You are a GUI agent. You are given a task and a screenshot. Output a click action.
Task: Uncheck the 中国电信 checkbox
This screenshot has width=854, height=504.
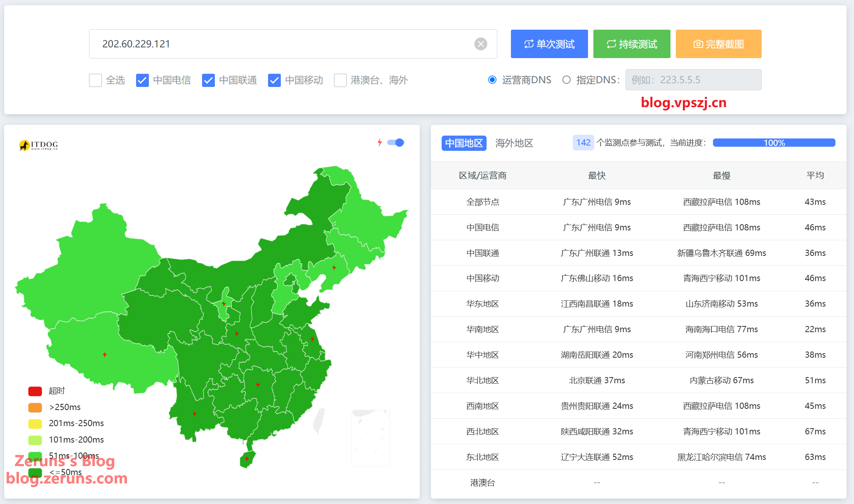point(142,80)
